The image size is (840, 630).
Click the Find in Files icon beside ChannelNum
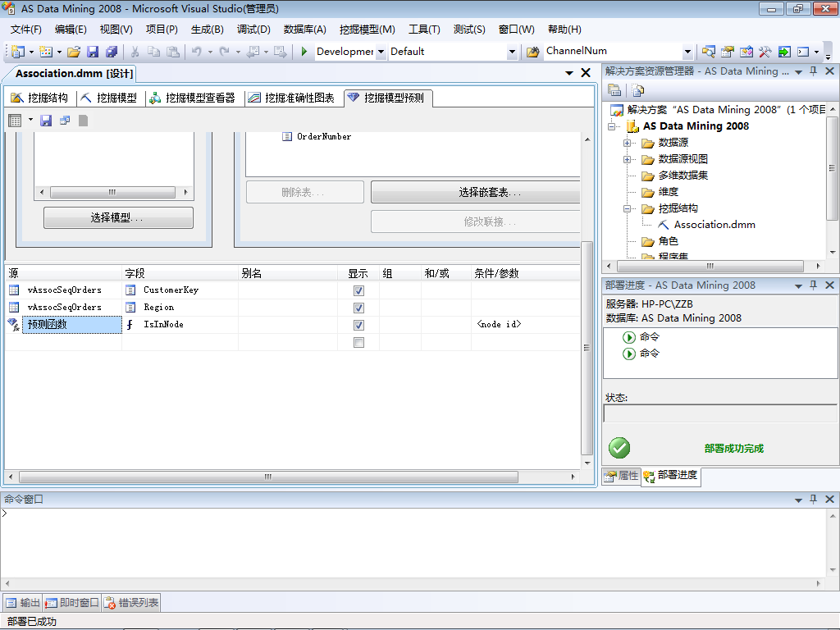click(x=532, y=52)
